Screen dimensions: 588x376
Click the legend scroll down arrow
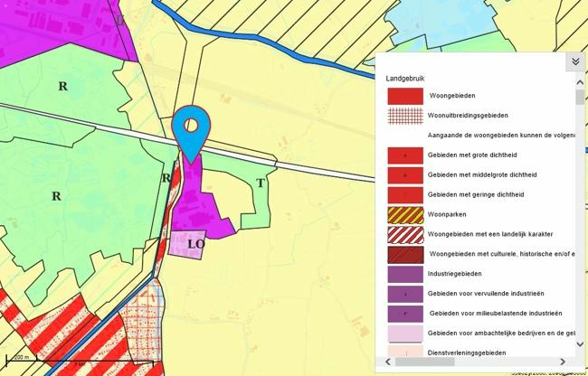[580, 344]
